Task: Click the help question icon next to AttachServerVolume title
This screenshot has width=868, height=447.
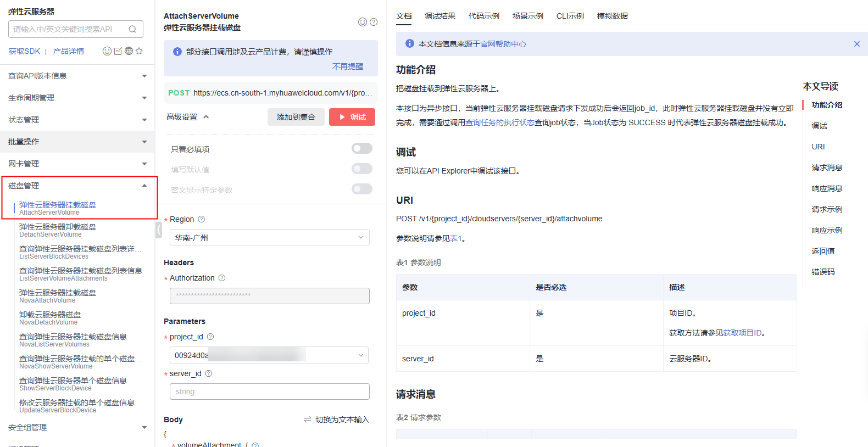Action: click(374, 22)
